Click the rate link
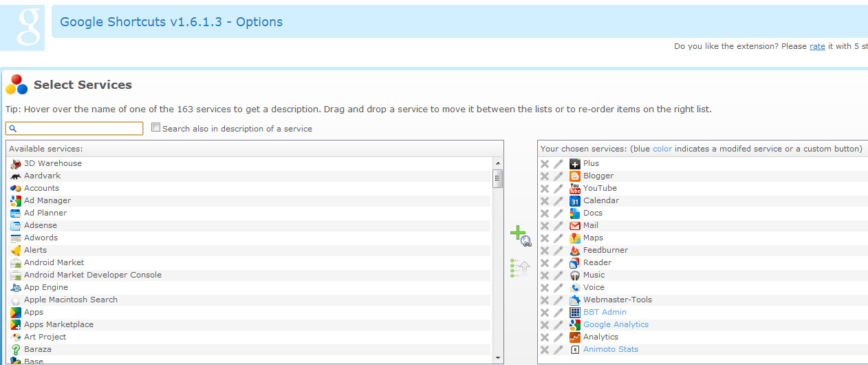Viewport: 868px width, 365px height. 817,46
